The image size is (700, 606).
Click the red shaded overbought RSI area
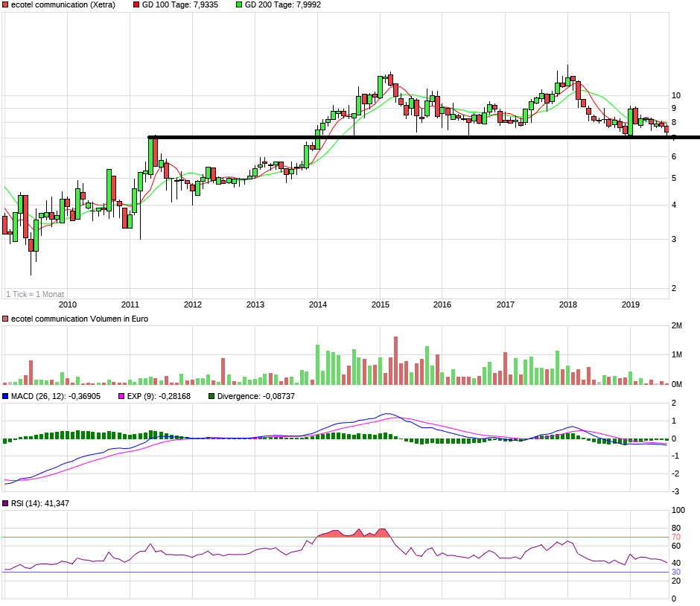tap(350, 533)
